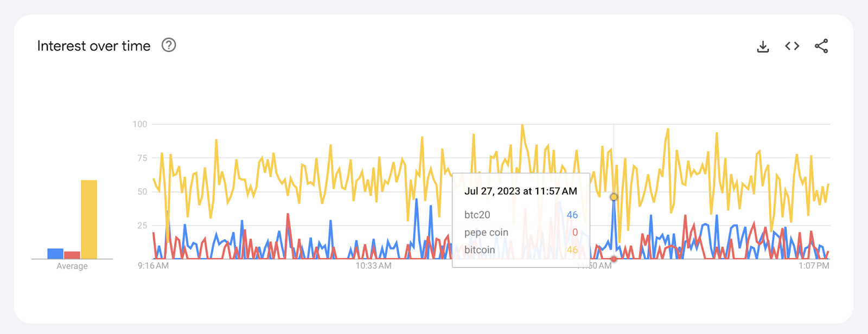The image size is (868, 334).
Task: Expand the tooltip dated Jul 27, 2023
Action: coord(520,191)
